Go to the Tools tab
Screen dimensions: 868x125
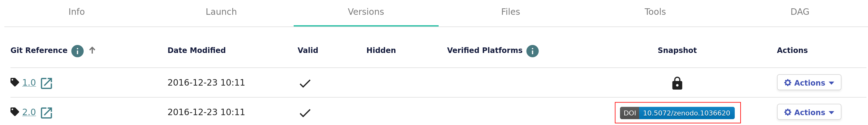point(655,12)
